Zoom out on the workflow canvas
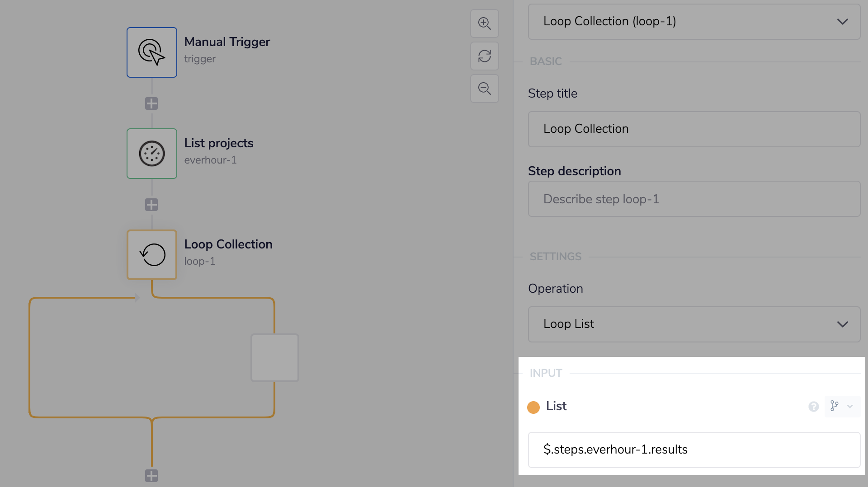Image resolution: width=868 pixels, height=487 pixels. tap(484, 89)
